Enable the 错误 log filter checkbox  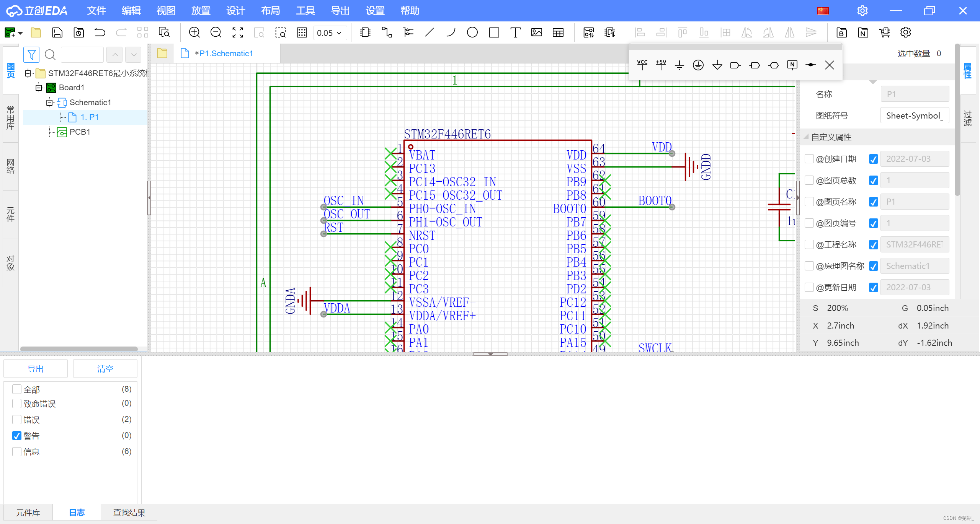17,420
